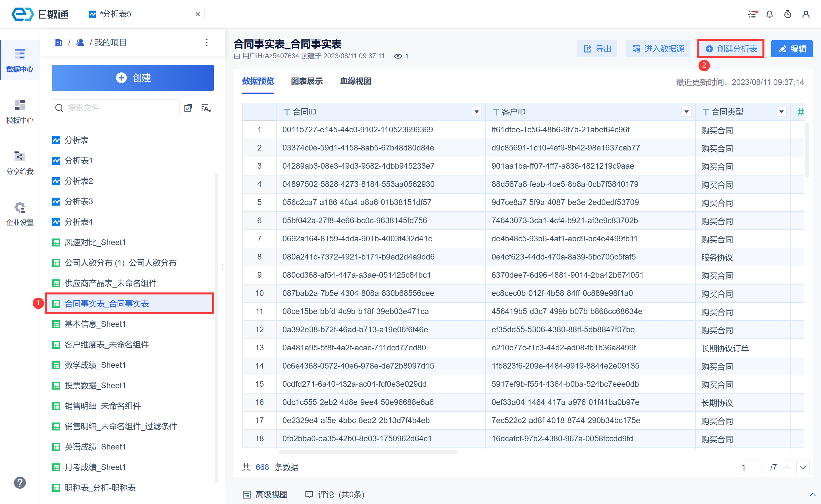Viewport: 821px width, 504px height.
Task: Switch to the 血缘视图 tab
Action: 355,81
